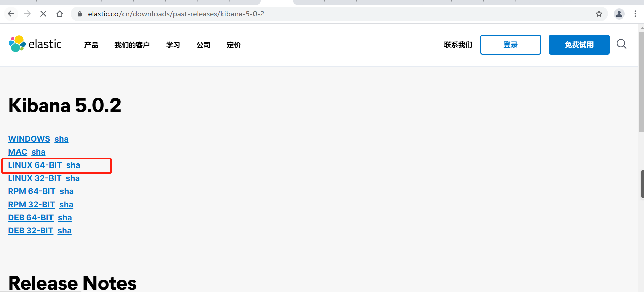Screen dimensions: 644x292
Task: Open the browser profile avatar
Action: click(619, 14)
